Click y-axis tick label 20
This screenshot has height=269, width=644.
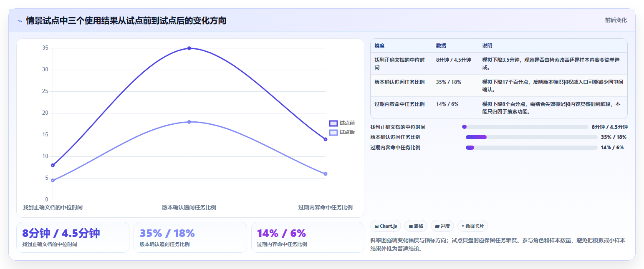pos(45,113)
